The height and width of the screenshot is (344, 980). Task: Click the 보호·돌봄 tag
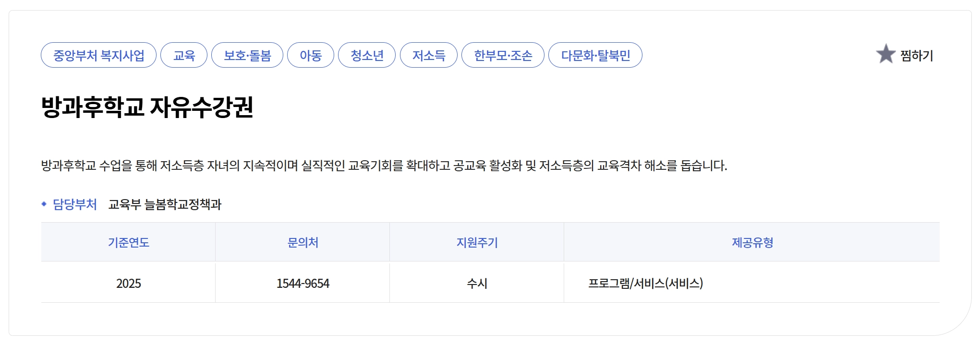(248, 55)
